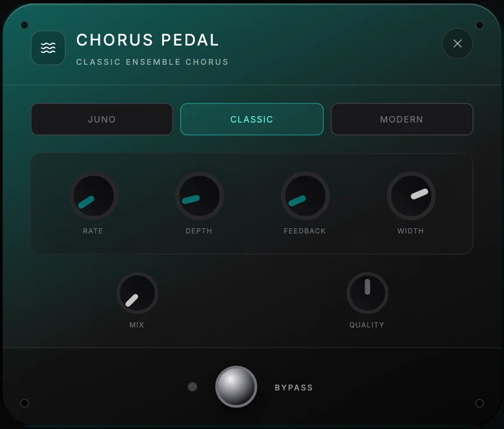The image size is (504, 429).
Task: Click the DEPTH label text
Action: 199,231
